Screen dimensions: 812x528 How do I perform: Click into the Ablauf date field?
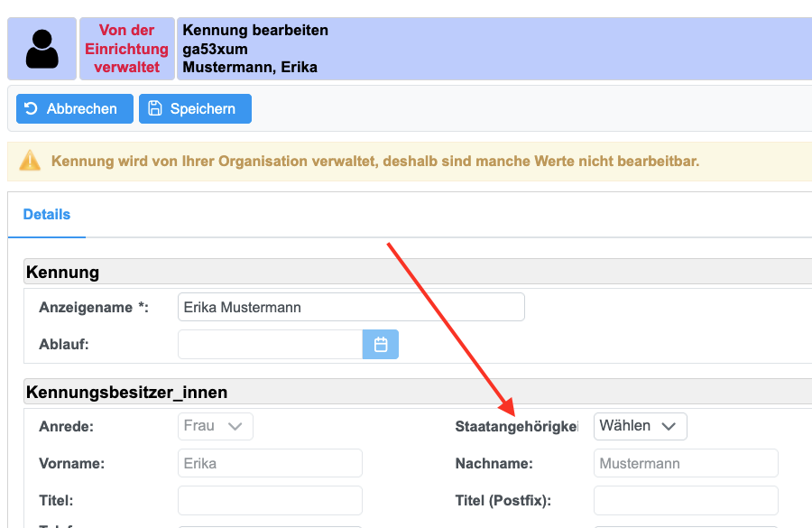pyautogui.click(x=271, y=344)
